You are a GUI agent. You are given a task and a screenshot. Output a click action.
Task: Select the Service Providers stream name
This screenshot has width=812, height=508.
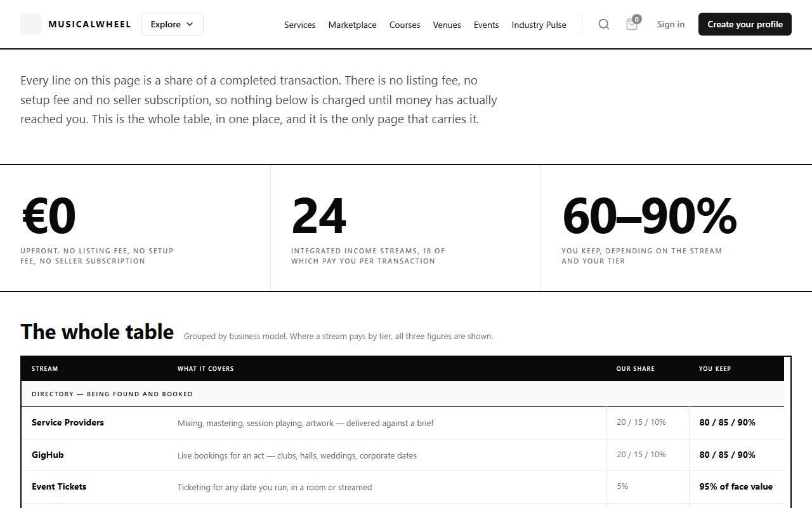(68, 422)
